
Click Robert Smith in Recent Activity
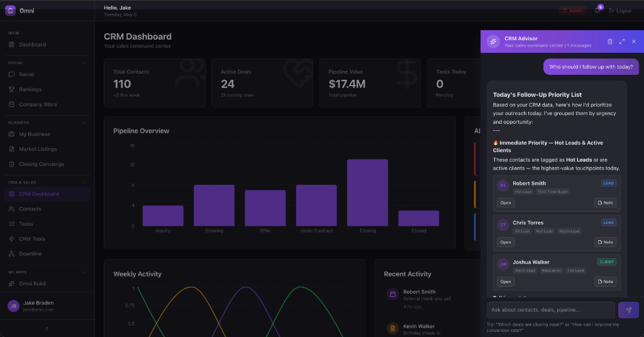(x=419, y=292)
